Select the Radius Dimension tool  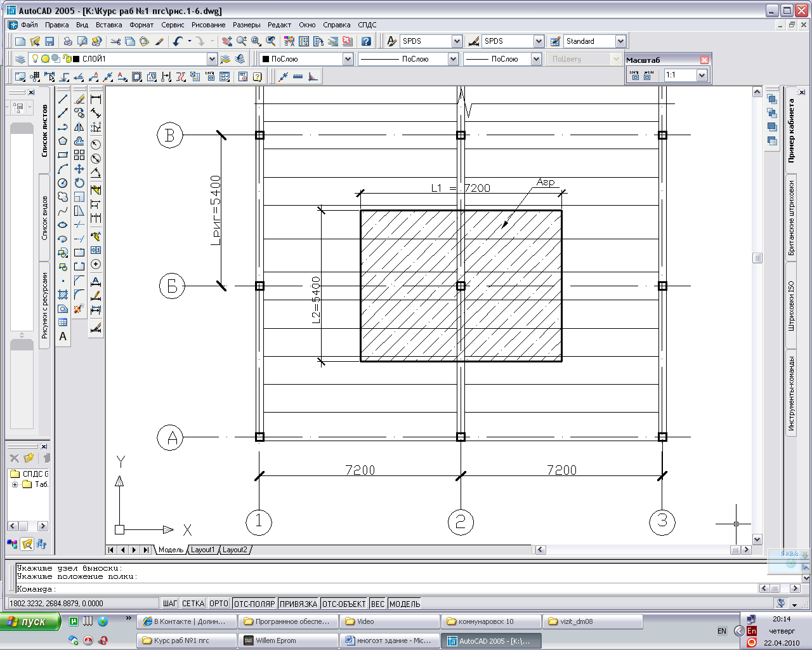tap(96, 145)
